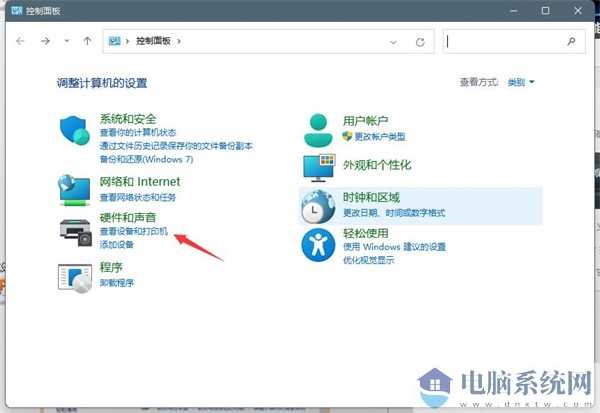Minimize the Control Panel window
This screenshot has width=600, height=413.
[514, 11]
